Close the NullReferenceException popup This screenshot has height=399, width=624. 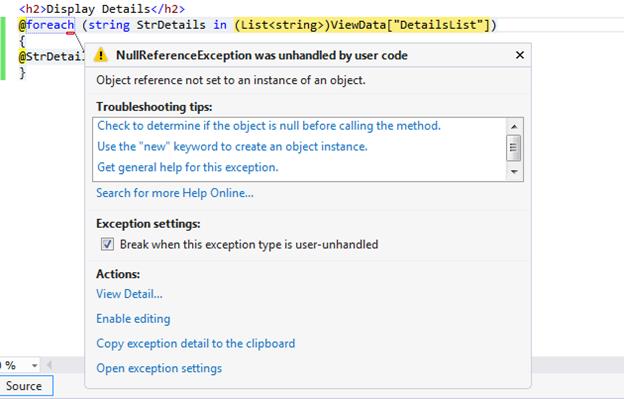pos(520,55)
